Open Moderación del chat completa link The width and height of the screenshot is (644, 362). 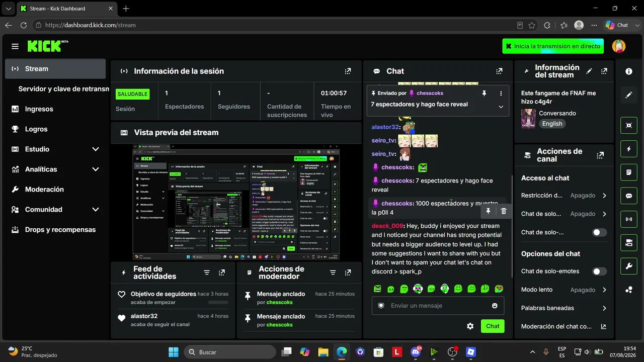coord(564,326)
